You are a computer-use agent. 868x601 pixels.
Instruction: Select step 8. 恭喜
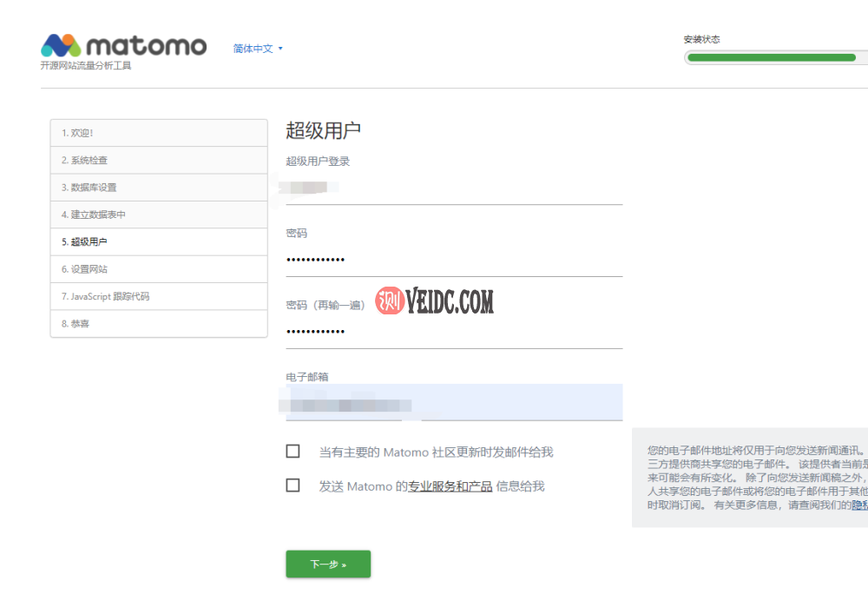159,323
